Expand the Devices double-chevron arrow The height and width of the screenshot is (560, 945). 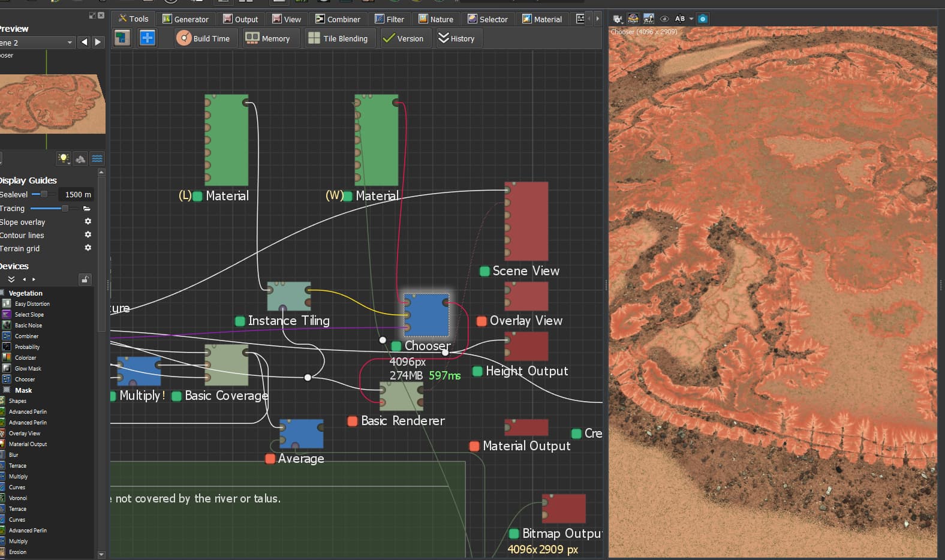tap(11, 279)
